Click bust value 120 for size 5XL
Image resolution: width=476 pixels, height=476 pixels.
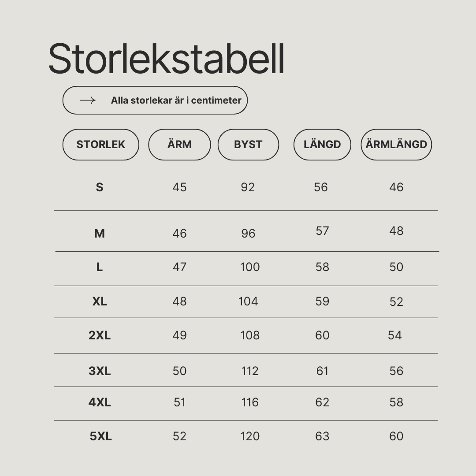(250, 436)
